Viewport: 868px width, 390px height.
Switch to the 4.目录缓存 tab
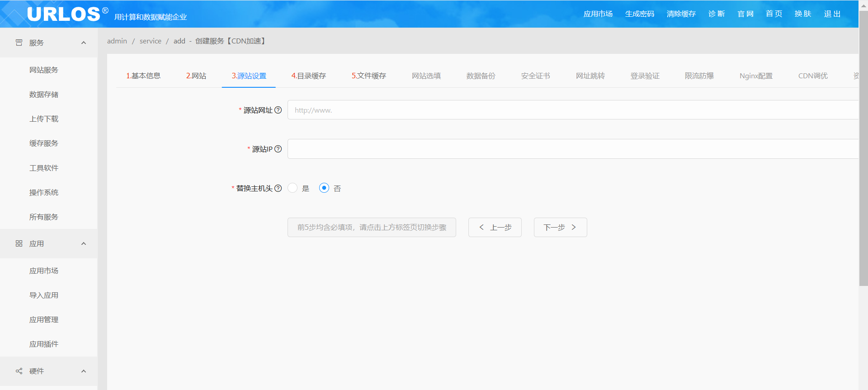click(309, 76)
